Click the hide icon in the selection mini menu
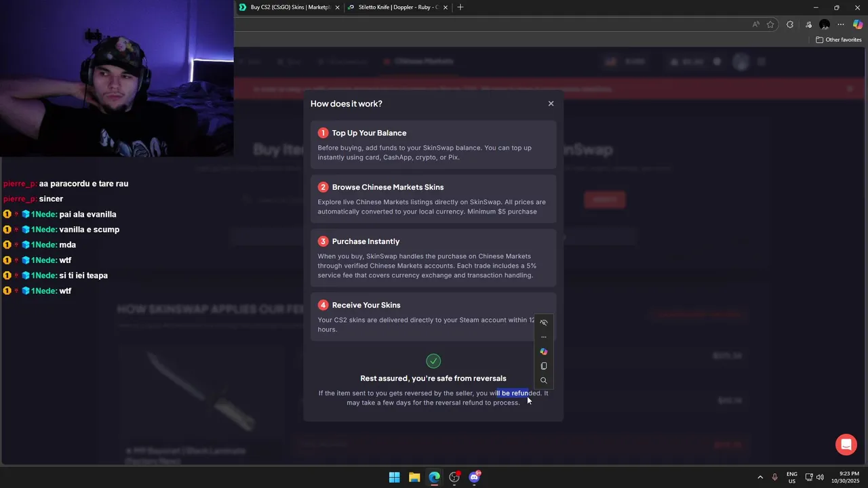 pos(543,323)
